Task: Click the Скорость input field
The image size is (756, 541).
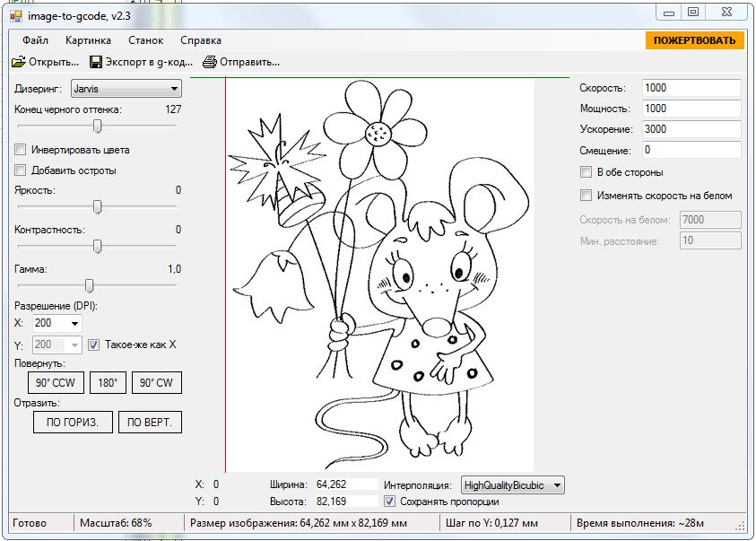Action: (691, 88)
